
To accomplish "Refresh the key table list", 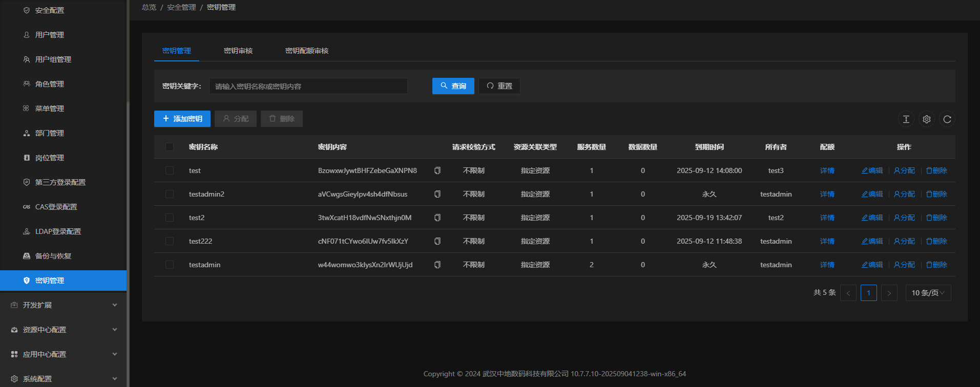I will point(947,119).
